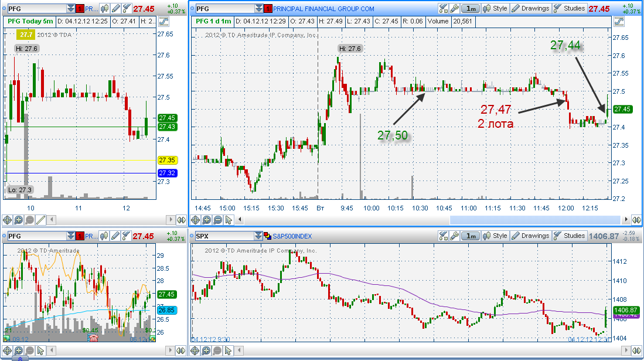Open chart style icon in top-left PFG chart

coord(104,8)
